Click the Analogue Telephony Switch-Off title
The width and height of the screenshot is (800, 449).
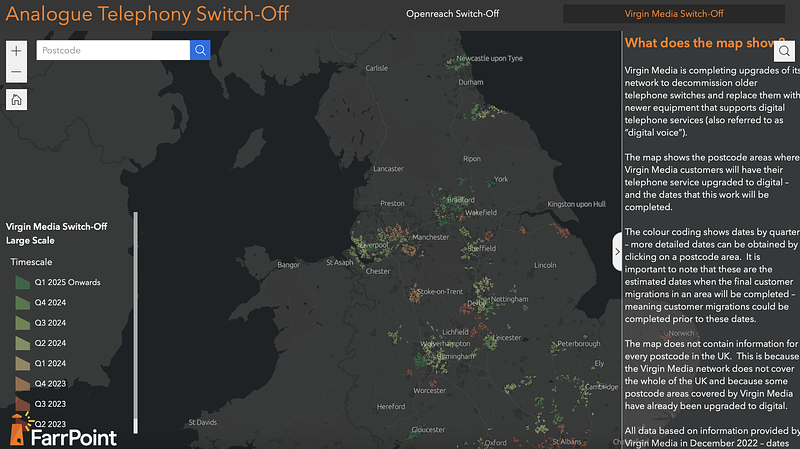(x=147, y=14)
